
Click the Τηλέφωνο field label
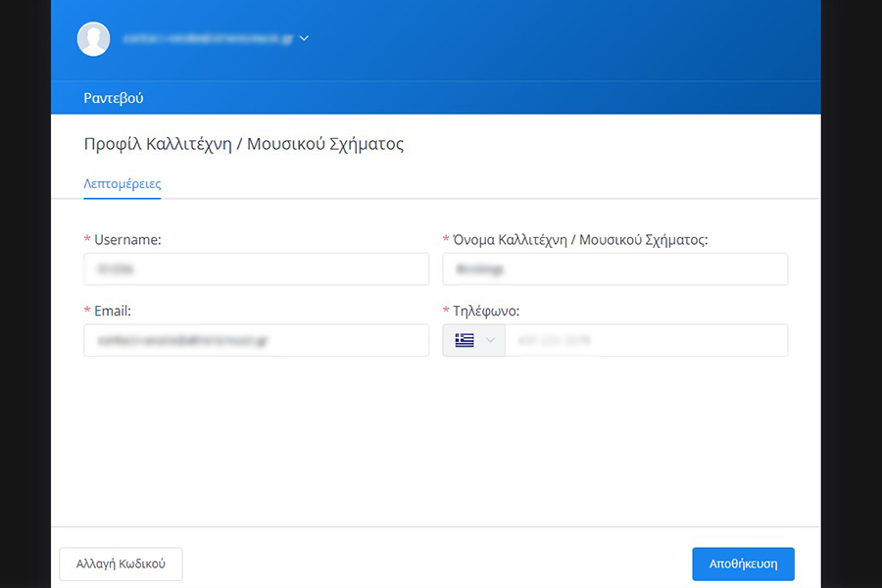[486, 311]
